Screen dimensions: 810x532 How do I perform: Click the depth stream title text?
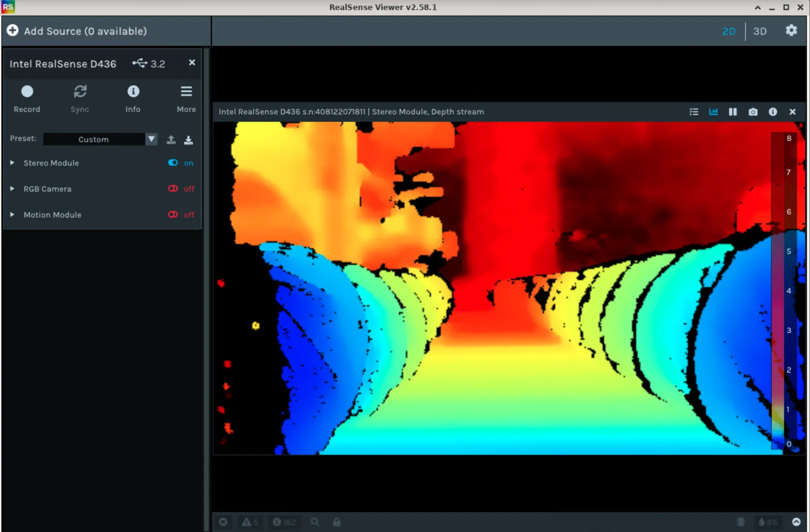pyautogui.click(x=351, y=112)
